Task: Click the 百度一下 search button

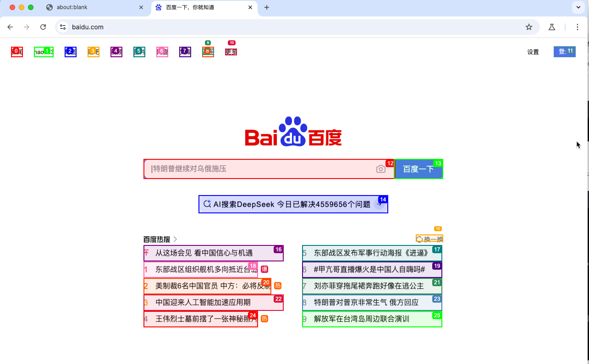Action: [x=418, y=169]
